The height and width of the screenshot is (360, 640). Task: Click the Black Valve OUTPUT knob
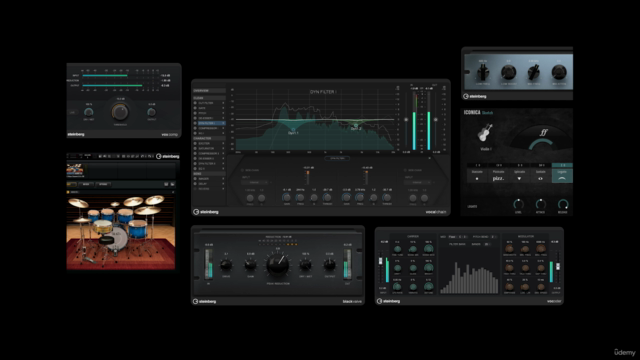329,265
